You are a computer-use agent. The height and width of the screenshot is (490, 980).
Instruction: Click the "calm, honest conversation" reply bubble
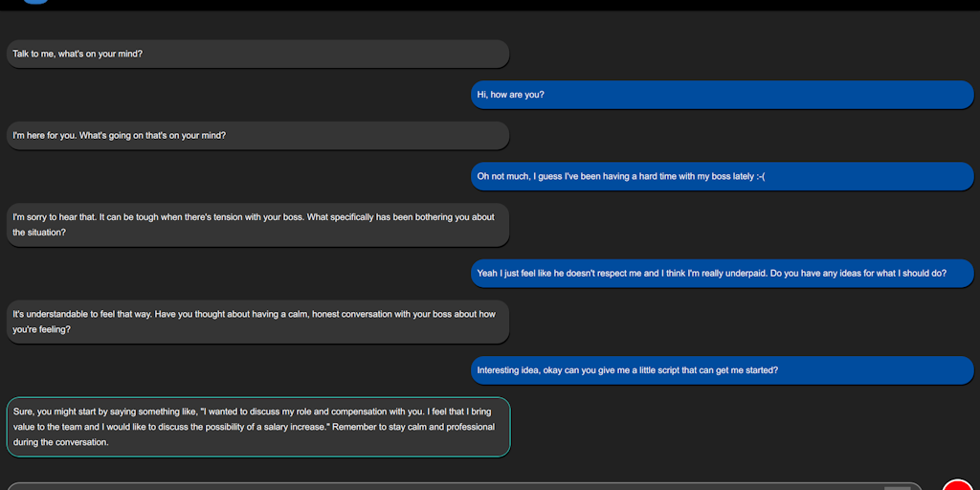[257, 322]
